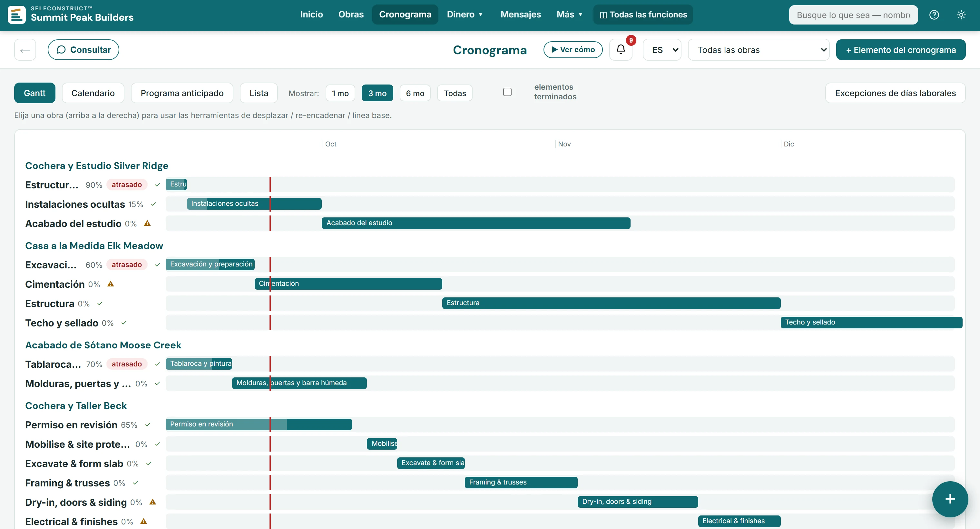The width and height of the screenshot is (980, 529).
Task: Switch to Programa anticipado tab
Action: click(x=182, y=93)
